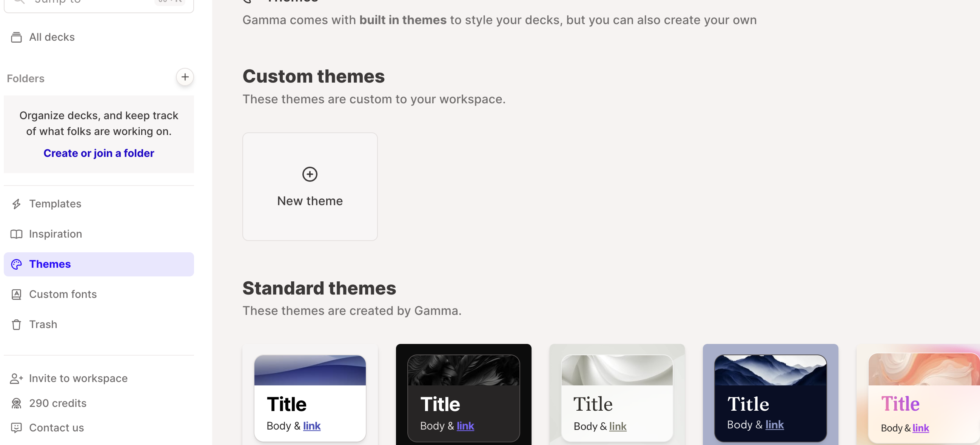Click the Themes palette icon in sidebar

16,264
